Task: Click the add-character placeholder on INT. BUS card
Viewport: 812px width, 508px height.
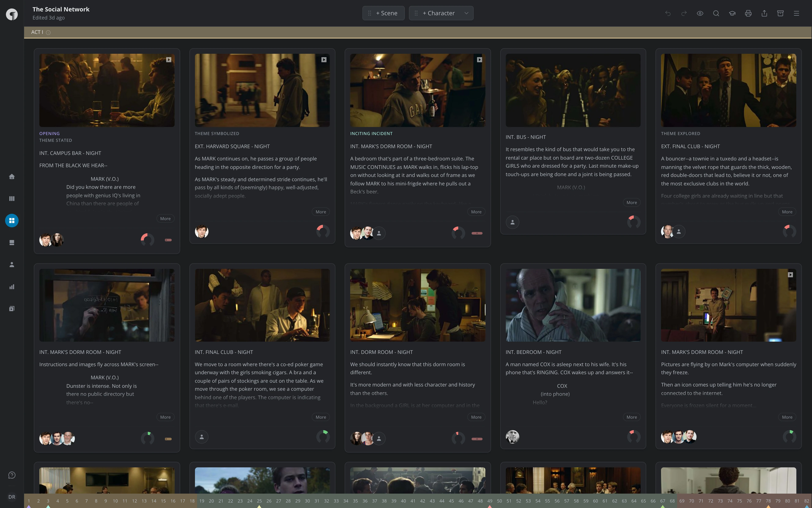Action: click(x=512, y=222)
